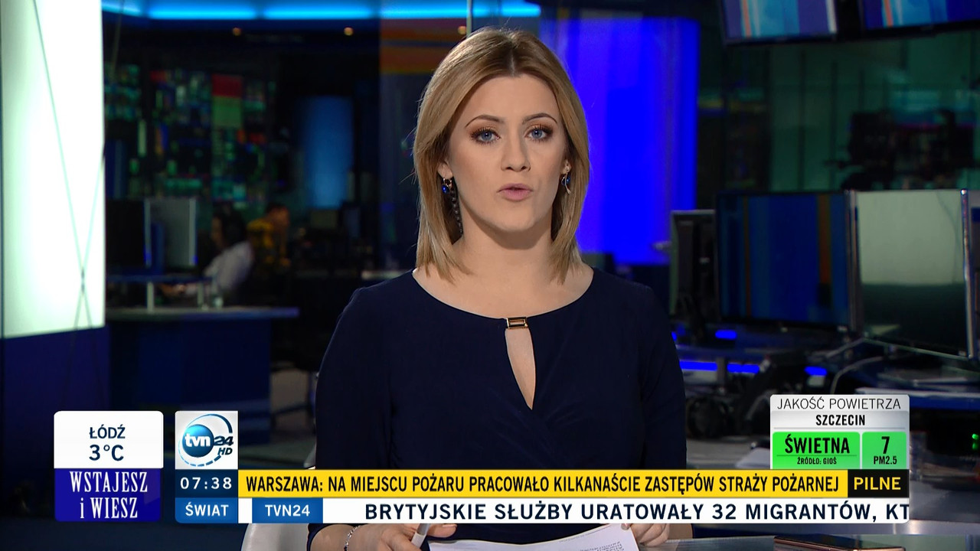The width and height of the screenshot is (980, 551).
Task: Click the WSTAJESZ i WIESZ show title
Action: click(x=107, y=495)
